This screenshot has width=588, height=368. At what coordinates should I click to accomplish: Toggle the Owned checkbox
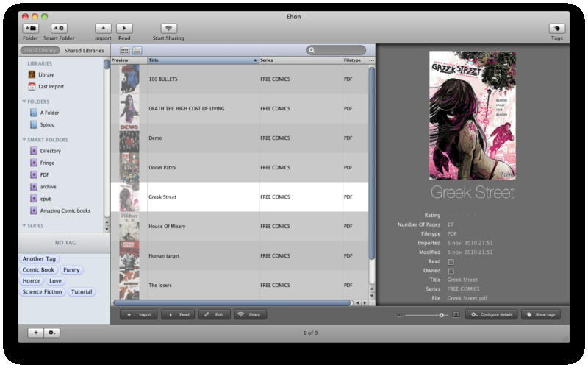[451, 271]
